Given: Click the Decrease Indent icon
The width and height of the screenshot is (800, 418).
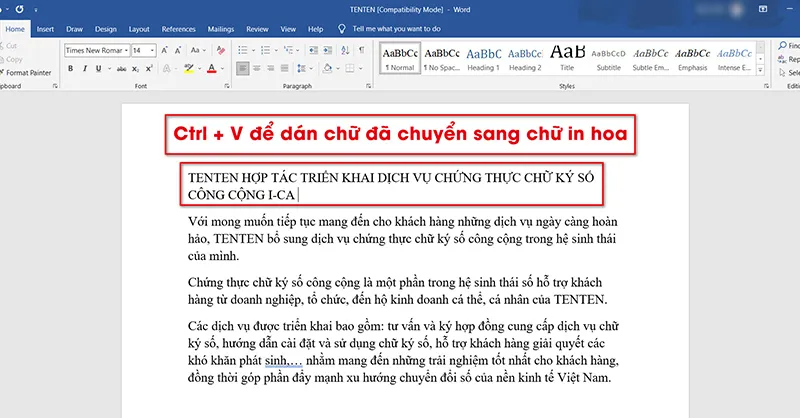Looking at the screenshot, I should (x=313, y=50).
